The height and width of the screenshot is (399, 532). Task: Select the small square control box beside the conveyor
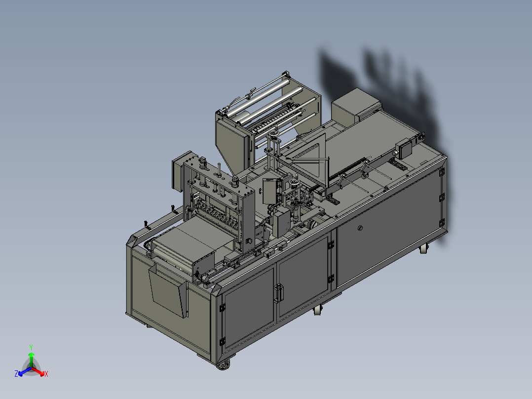[404, 149]
